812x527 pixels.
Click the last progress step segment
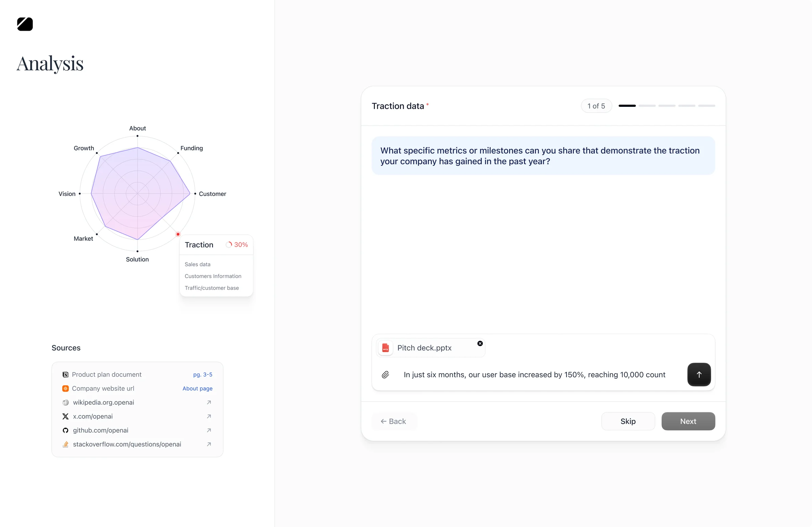pos(706,106)
